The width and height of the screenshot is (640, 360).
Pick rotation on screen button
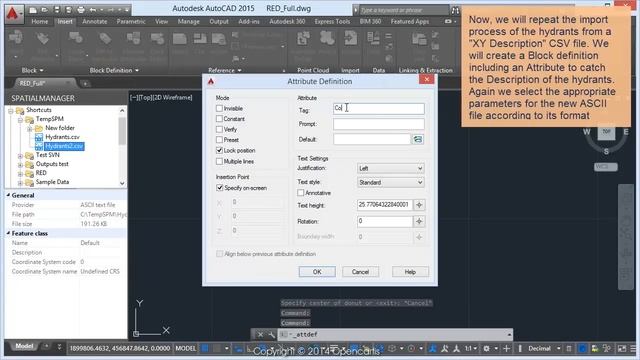point(419,221)
